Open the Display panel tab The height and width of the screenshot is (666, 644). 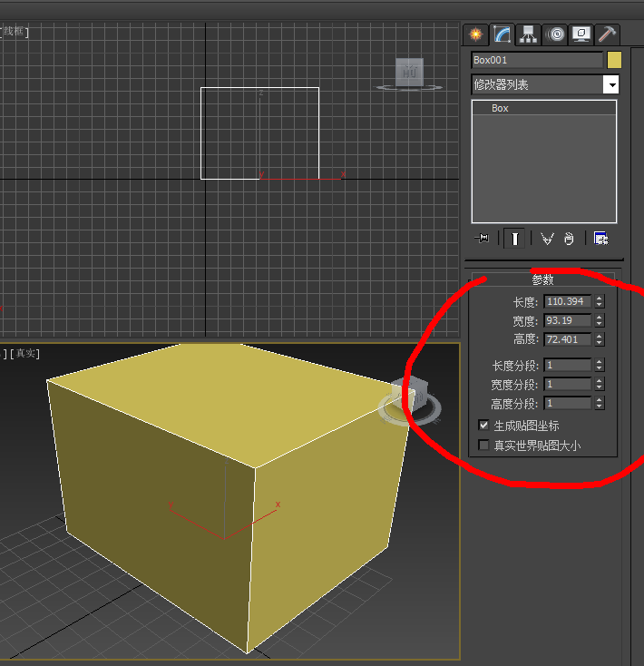pos(581,34)
